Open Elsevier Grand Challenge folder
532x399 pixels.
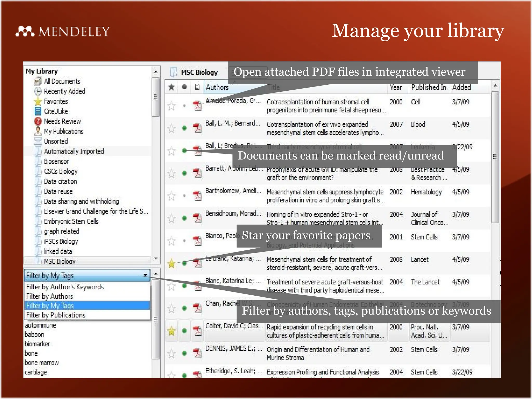pyautogui.click(x=96, y=211)
